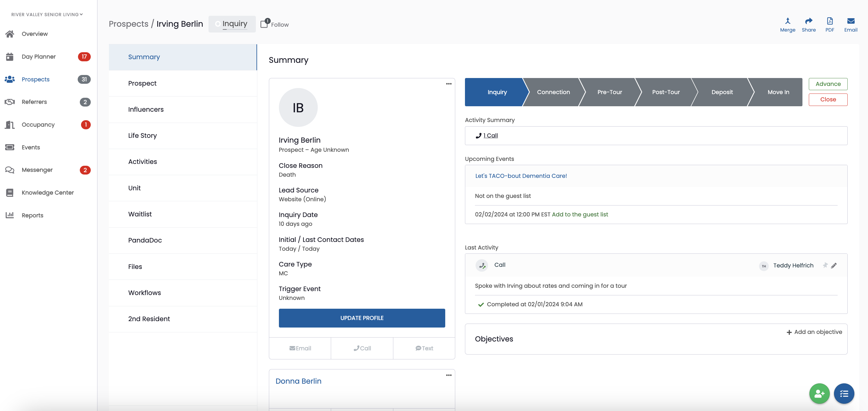
Task: Open the Donna Berlin card options menu
Action: point(449,375)
